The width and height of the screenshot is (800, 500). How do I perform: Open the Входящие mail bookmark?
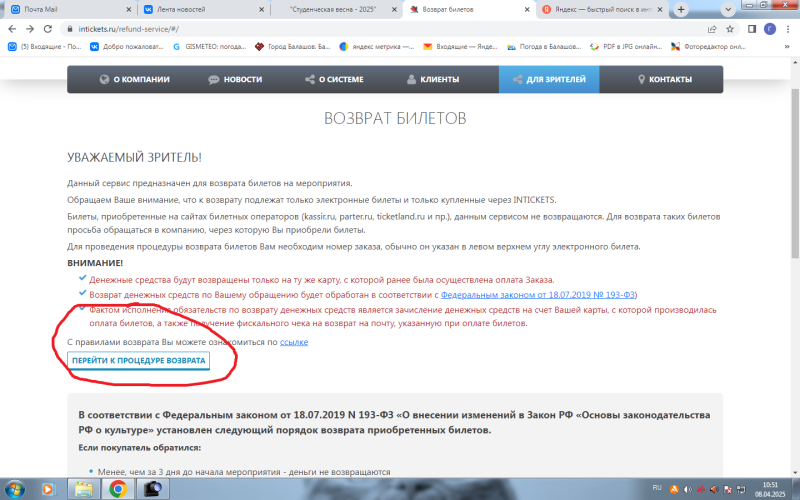point(44,46)
